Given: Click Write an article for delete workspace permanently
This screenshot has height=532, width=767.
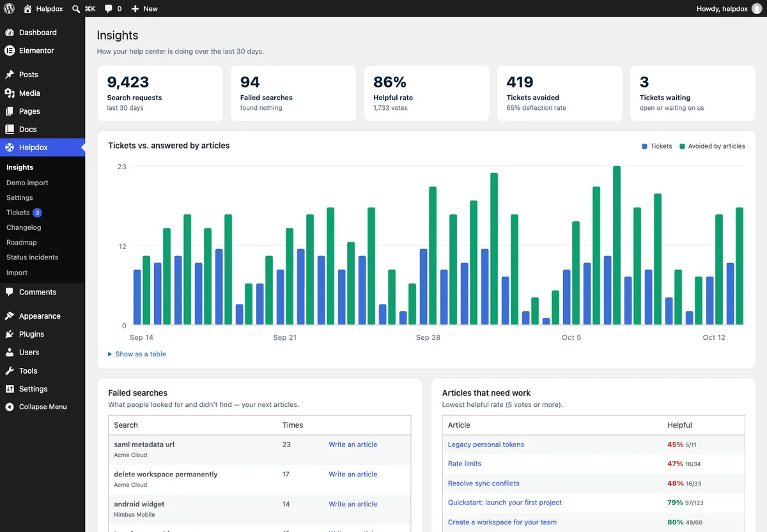Looking at the screenshot, I should [x=353, y=475].
